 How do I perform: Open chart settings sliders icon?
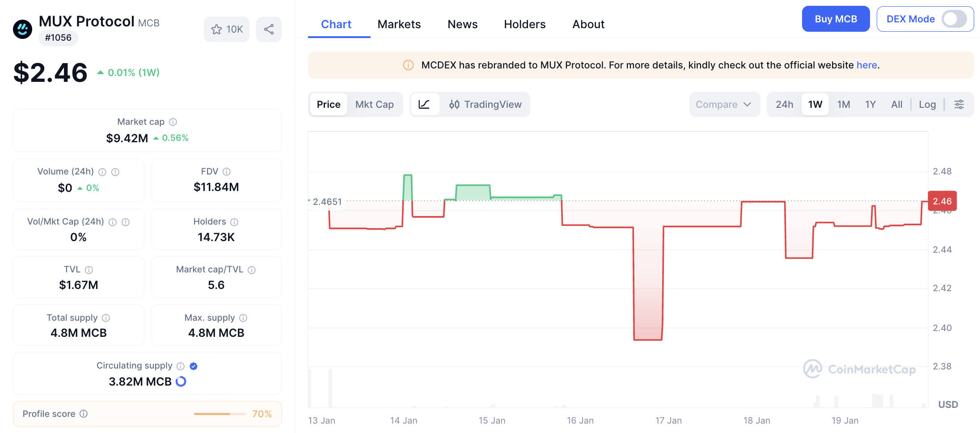coord(959,104)
